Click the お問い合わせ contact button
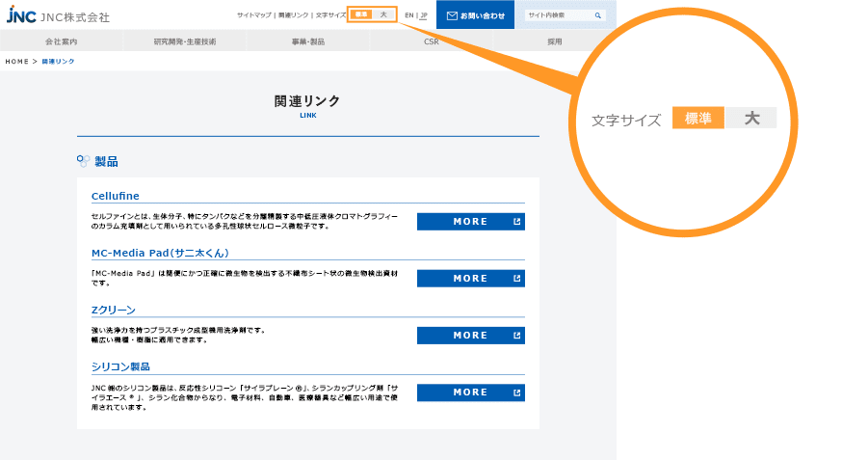 click(x=475, y=15)
